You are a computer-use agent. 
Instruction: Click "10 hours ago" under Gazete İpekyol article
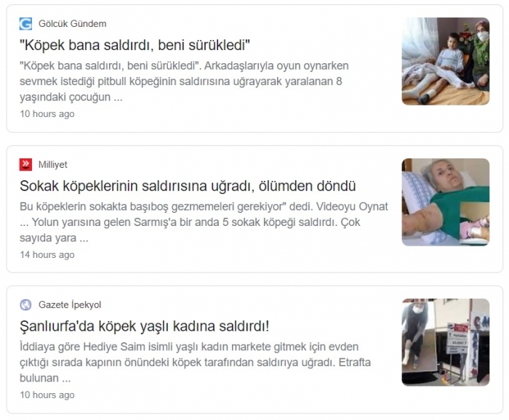(x=47, y=395)
